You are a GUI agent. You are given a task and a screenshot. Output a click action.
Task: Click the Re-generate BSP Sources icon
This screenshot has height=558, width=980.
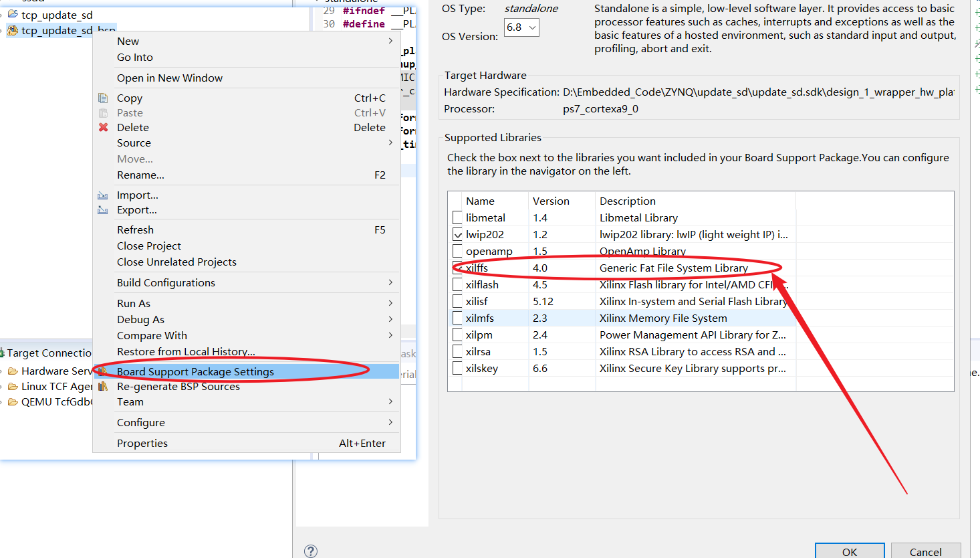[103, 387]
